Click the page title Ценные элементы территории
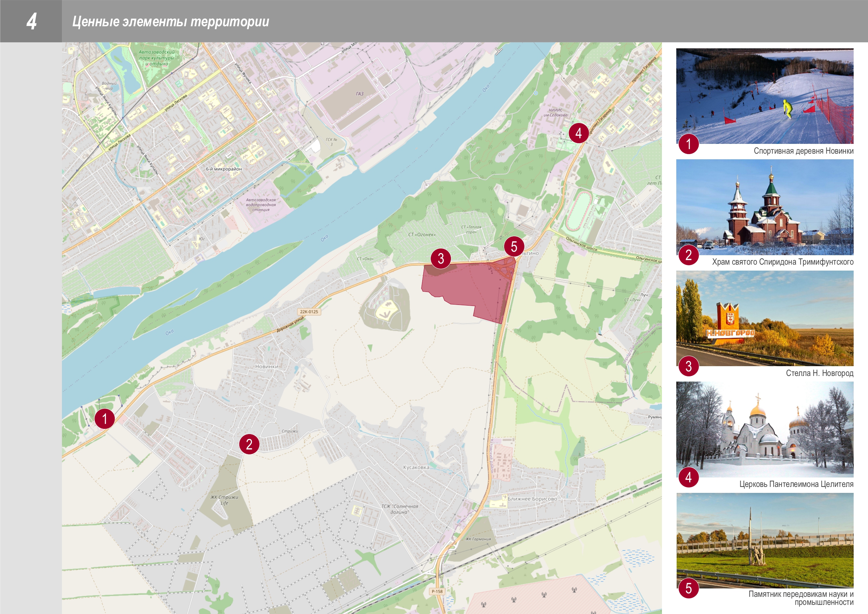This screenshot has width=868, height=614. point(170,22)
